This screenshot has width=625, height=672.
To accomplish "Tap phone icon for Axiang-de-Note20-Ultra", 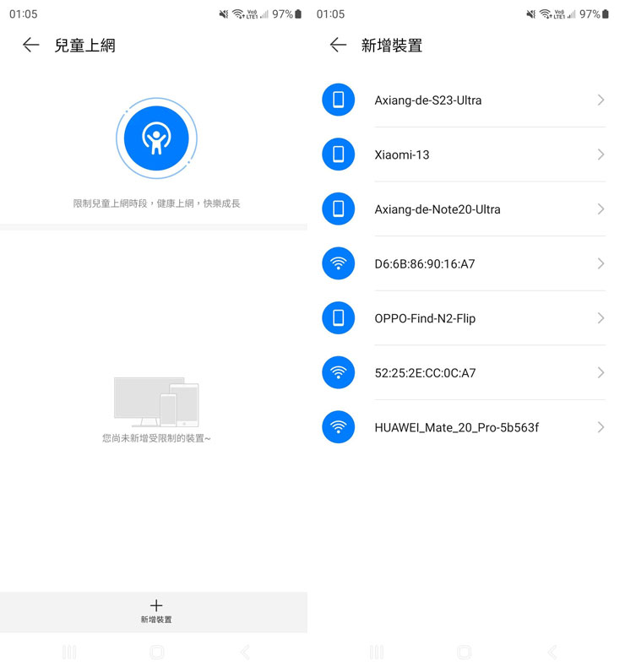I will [338, 209].
